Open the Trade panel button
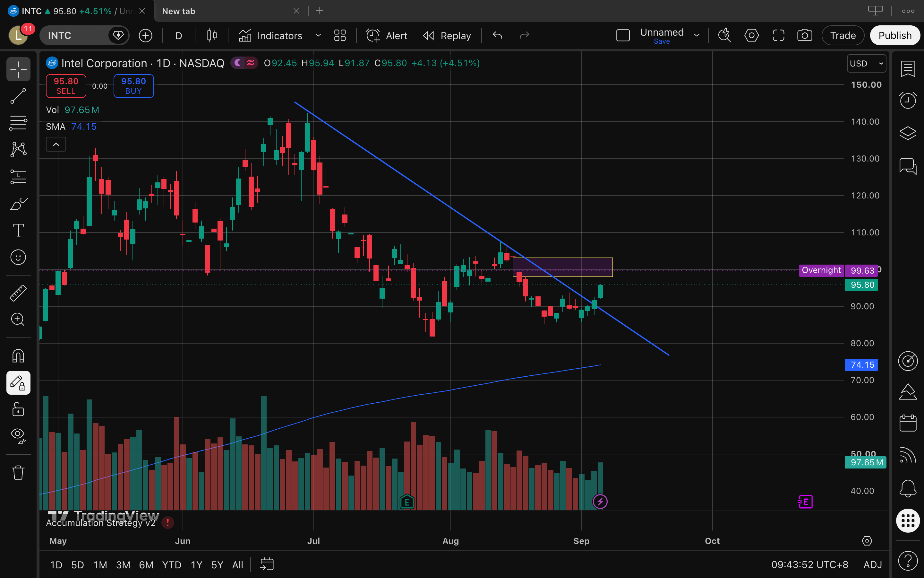Viewport: 924px width, 578px height. pos(843,36)
